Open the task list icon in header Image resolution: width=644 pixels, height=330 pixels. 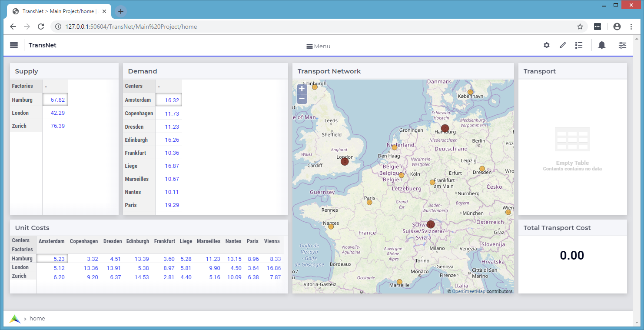point(579,45)
